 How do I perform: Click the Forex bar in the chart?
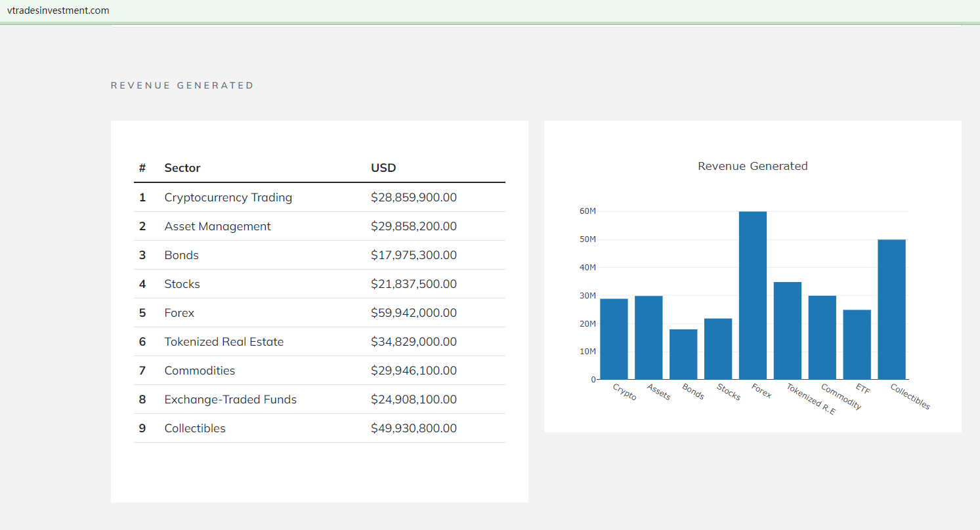click(x=752, y=295)
